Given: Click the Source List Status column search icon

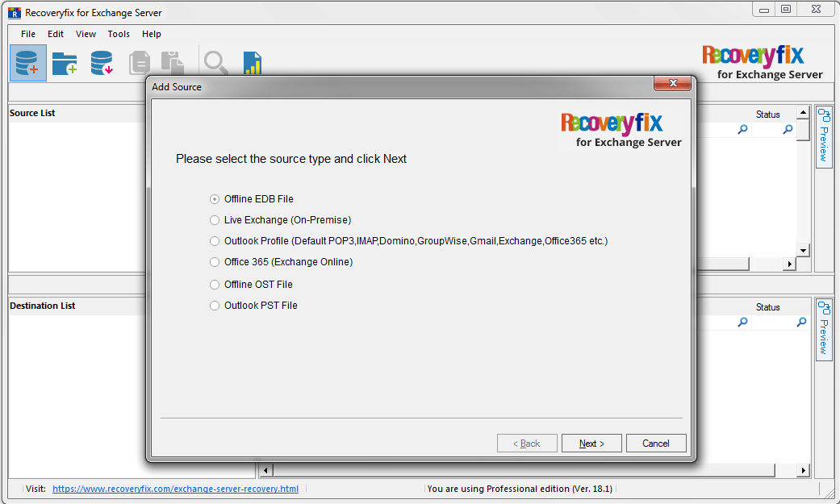Looking at the screenshot, I should pos(788,129).
